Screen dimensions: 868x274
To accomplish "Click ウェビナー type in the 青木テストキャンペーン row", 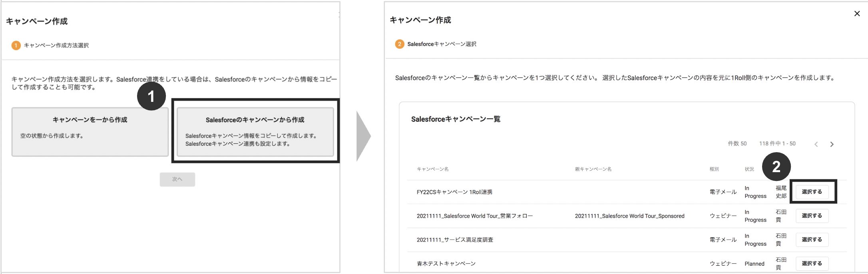I will coord(723,264).
